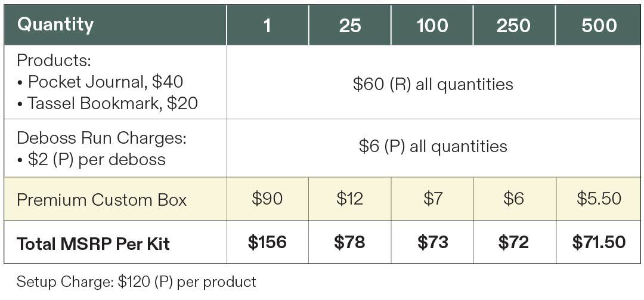
Task: Click the Quantity column header
Action: click(x=115, y=24)
